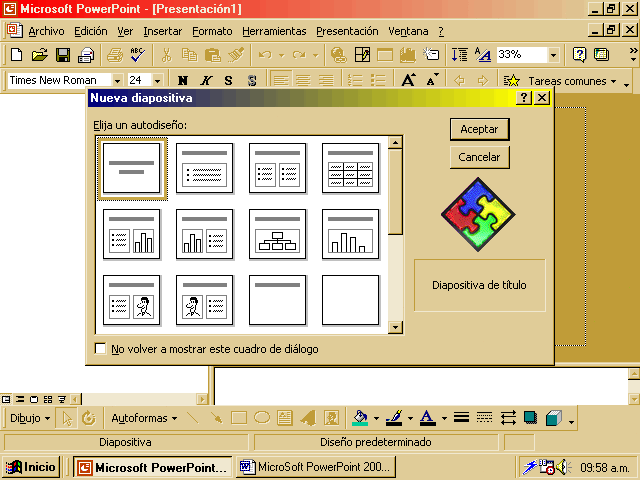This screenshot has width=640, height=480.
Task: Open the Edición menu
Action: [x=91, y=31]
